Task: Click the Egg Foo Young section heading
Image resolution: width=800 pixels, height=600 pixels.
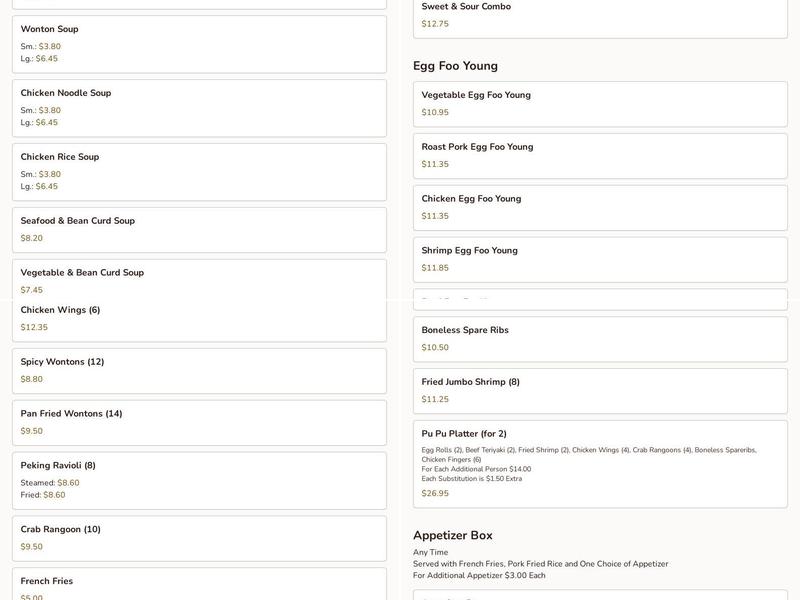Action: 455,66
